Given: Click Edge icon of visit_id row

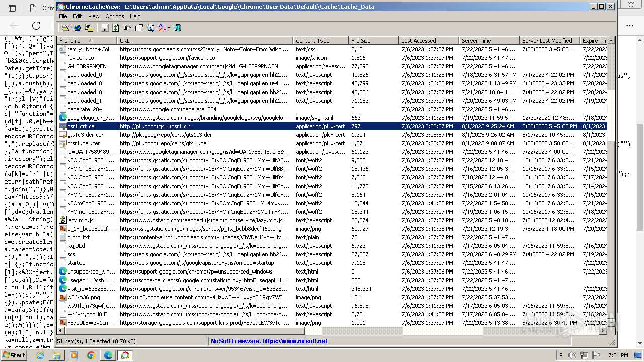Looking at the screenshot, I should tap(62, 289).
